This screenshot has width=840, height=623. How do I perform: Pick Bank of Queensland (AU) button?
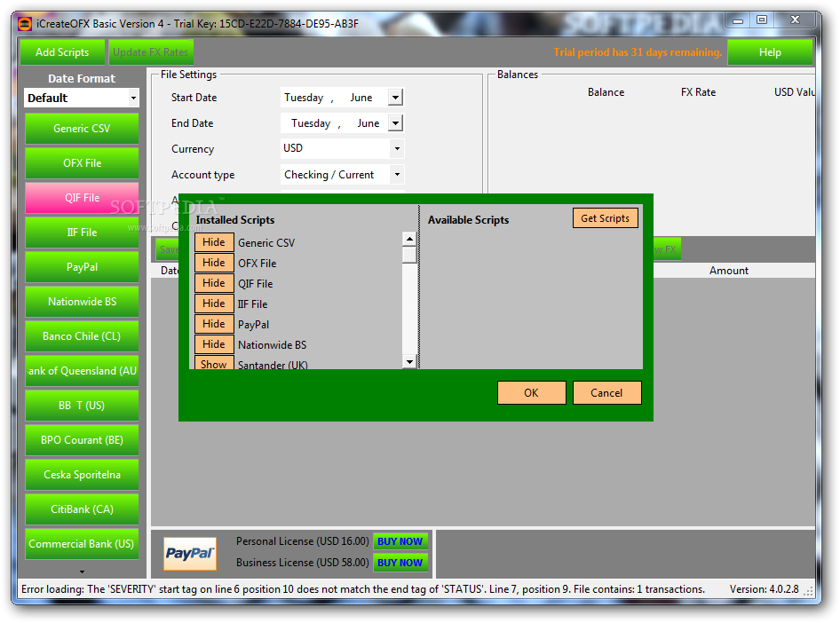click(82, 371)
